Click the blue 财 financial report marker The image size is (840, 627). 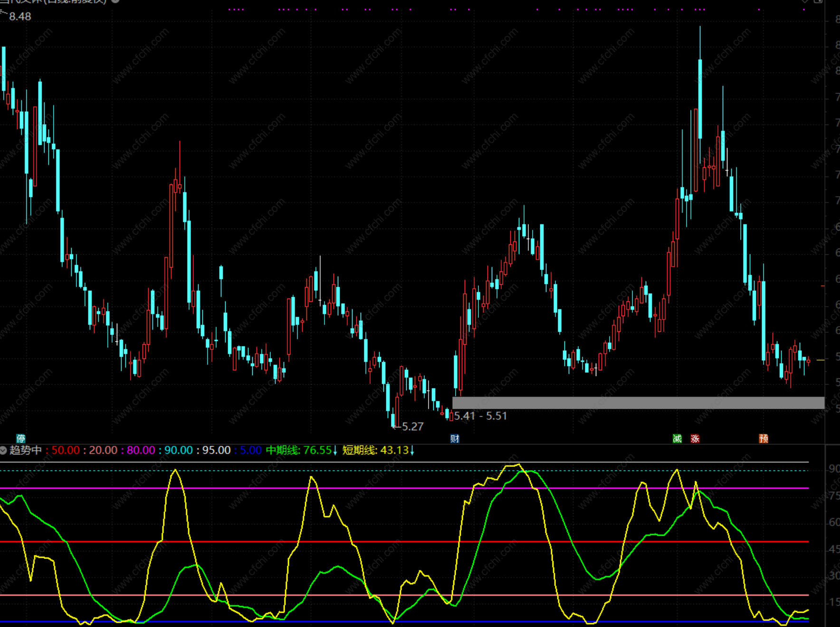click(455, 438)
